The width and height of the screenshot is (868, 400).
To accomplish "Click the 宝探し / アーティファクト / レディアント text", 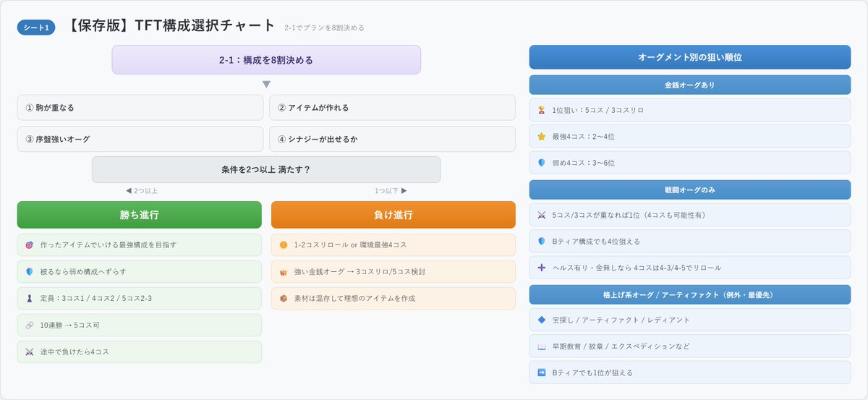I will 621,320.
